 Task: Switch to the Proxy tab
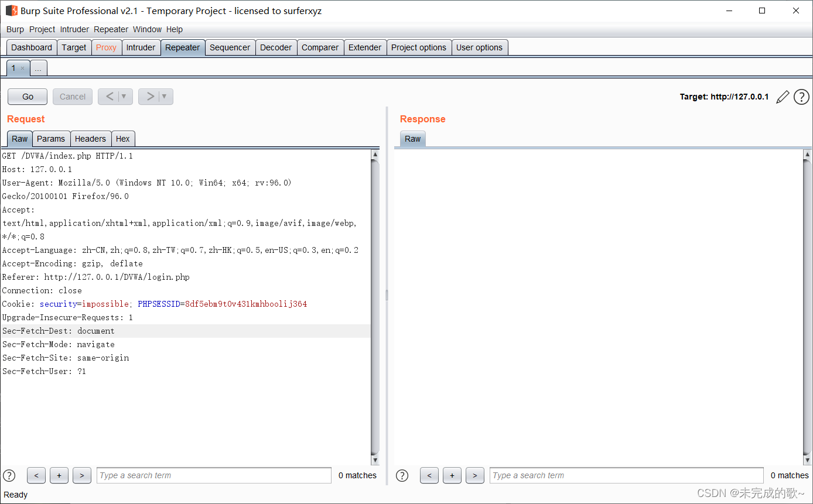tap(106, 47)
